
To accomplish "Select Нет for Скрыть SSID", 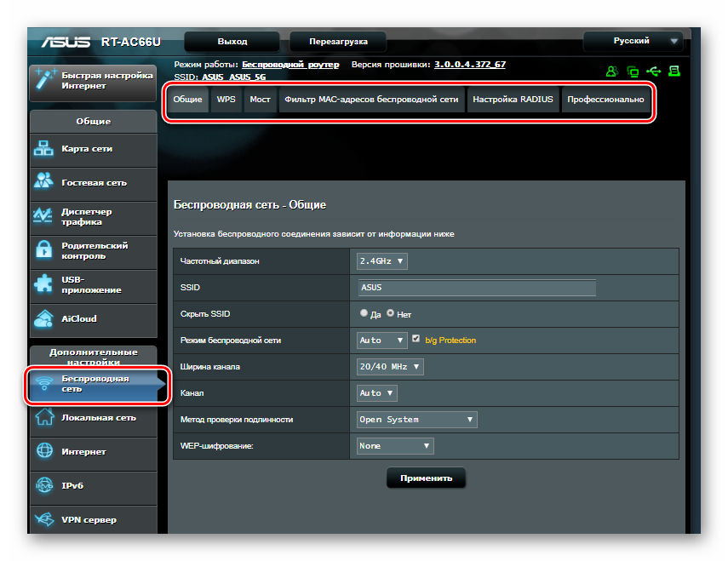I will 391,313.
